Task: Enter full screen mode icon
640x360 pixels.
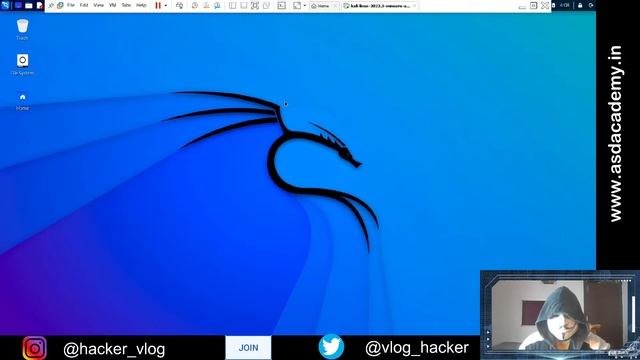Action: 255,5
